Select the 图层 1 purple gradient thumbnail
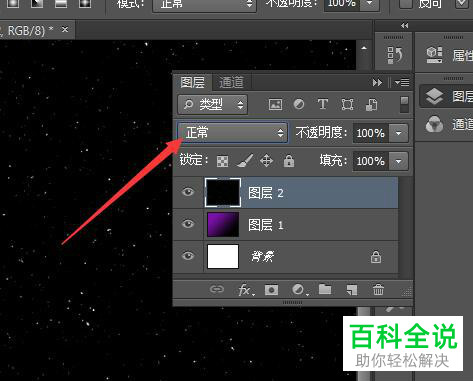The width and height of the screenshot is (473, 381). click(223, 225)
